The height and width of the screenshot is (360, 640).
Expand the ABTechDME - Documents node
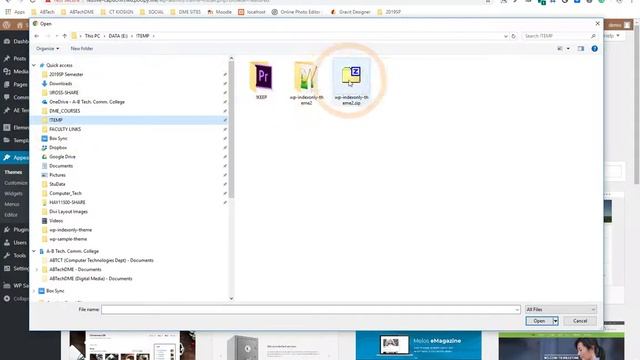click(x=37, y=269)
